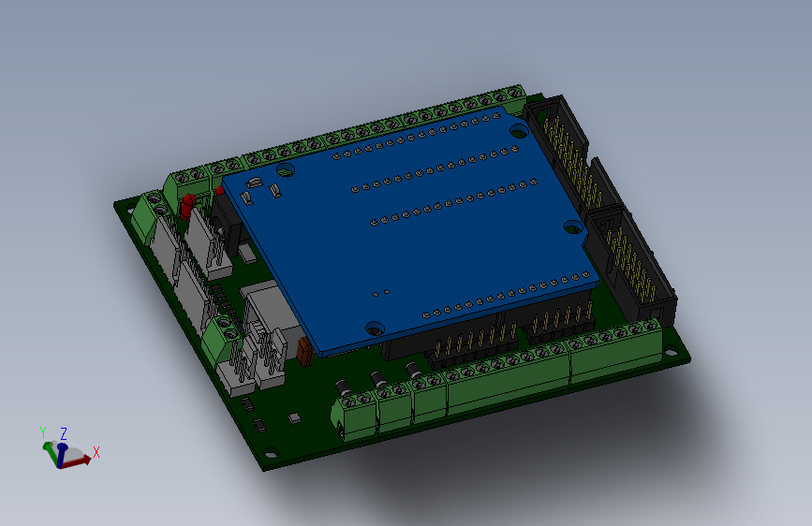Click the blue Z axis of the orientation triad
The height and width of the screenshot is (526, 812).
[x=62, y=455]
